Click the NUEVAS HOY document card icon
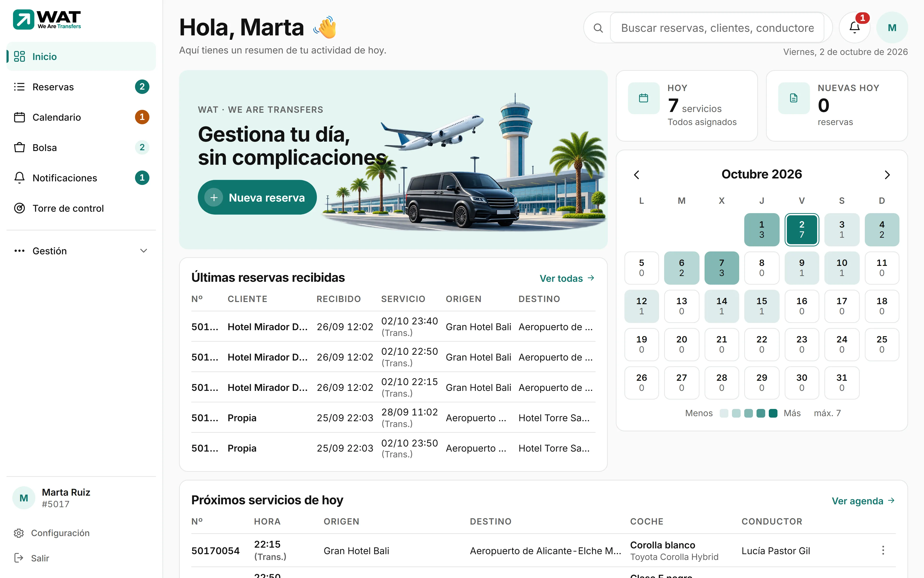This screenshot has height=578, width=924. [794, 98]
